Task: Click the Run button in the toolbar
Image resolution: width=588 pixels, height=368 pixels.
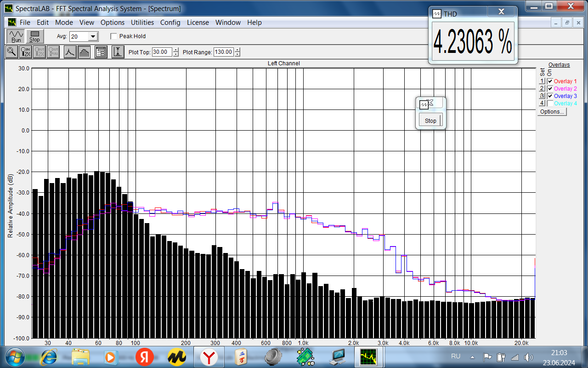Action: click(17, 36)
